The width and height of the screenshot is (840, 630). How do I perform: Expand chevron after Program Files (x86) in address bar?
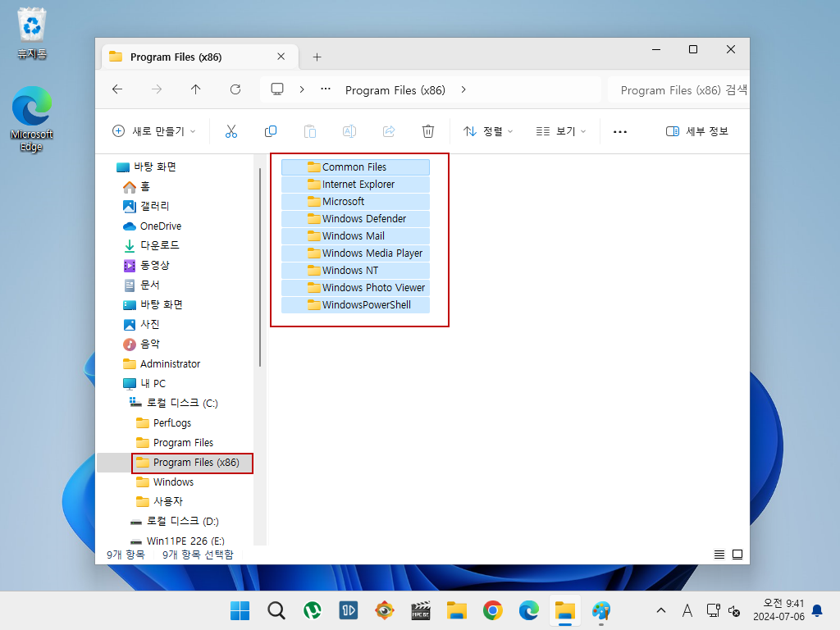[x=463, y=89]
